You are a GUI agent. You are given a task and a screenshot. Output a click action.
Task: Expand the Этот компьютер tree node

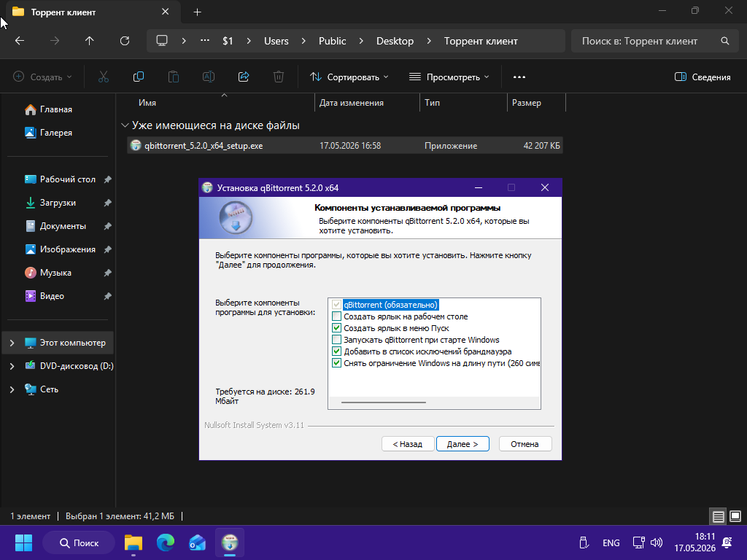[x=12, y=343]
